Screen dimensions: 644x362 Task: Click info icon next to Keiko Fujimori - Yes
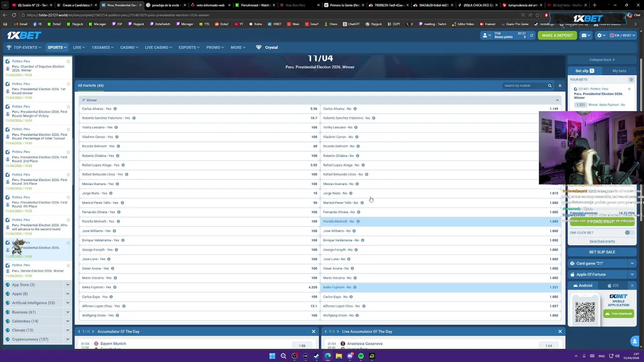(x=115, y=287)
